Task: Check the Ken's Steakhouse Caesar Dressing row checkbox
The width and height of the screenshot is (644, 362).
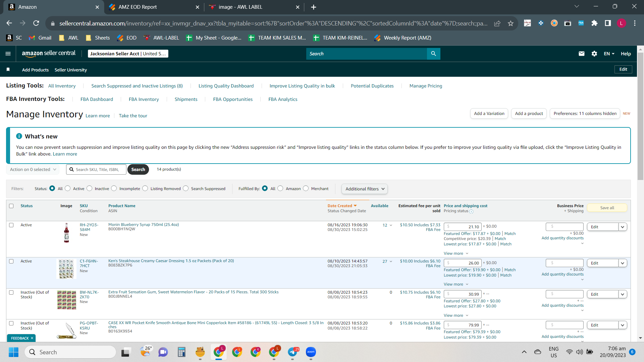Action: 11,261
